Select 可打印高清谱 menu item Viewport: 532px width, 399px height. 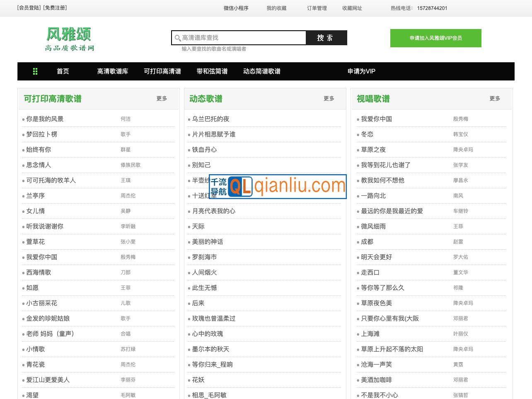coord(162,71)
